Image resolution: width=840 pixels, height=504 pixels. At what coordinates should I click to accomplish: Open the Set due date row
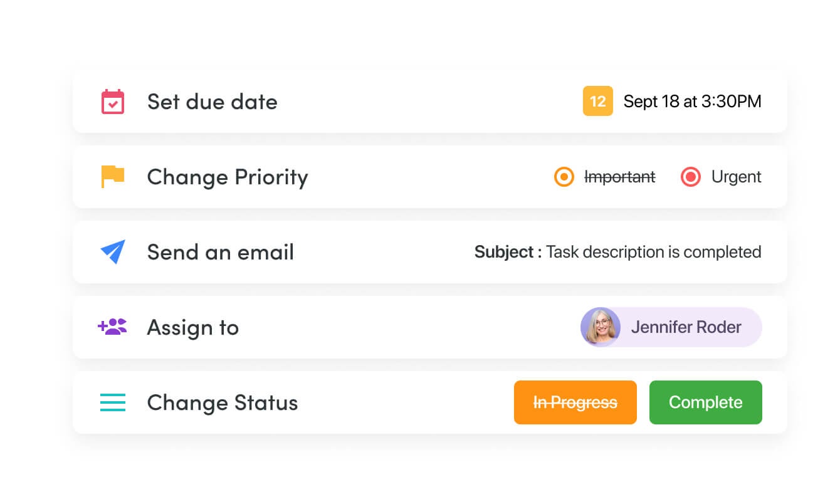coord(212,102)
